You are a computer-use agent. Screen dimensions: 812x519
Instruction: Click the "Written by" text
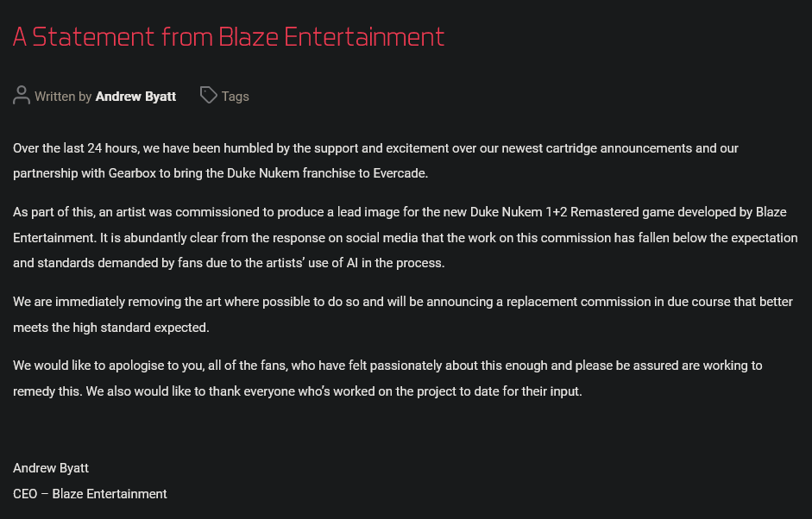coord(63,97)
